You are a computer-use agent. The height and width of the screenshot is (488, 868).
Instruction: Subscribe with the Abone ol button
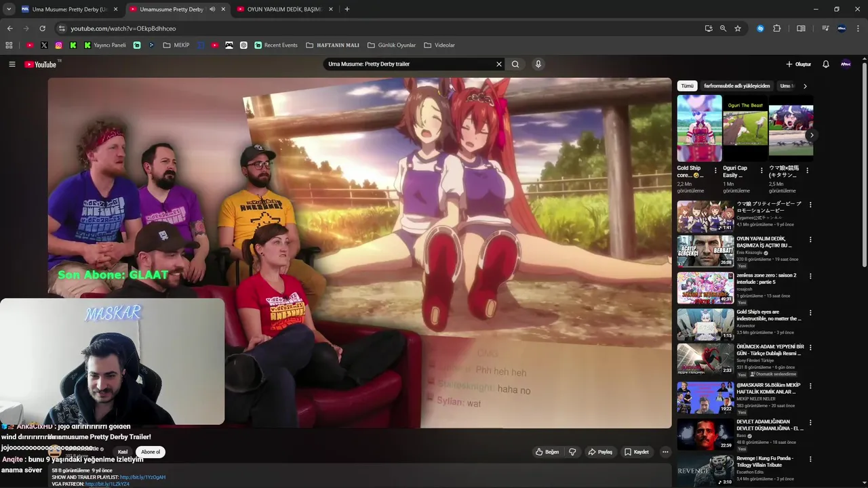pos(151,452)
